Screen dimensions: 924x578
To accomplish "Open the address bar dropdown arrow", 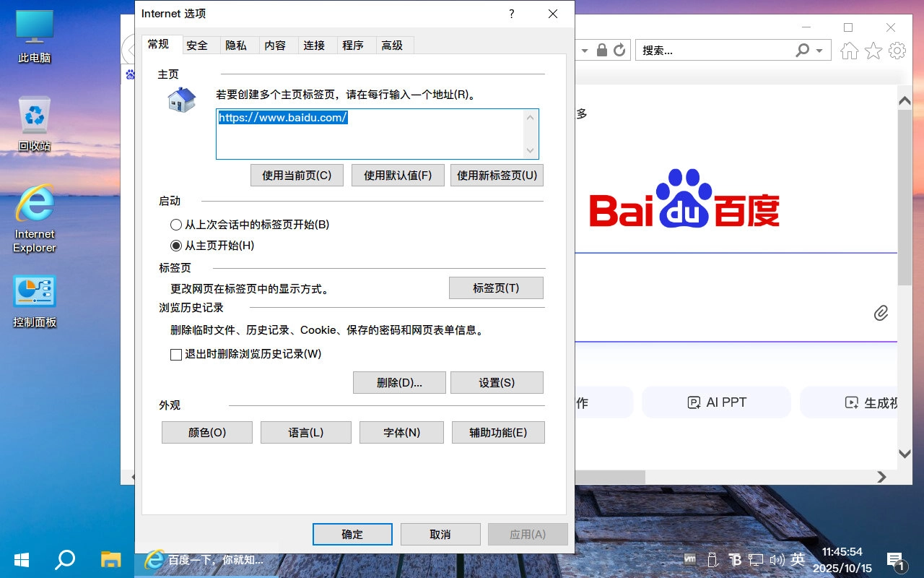I will tap(585, 50).
